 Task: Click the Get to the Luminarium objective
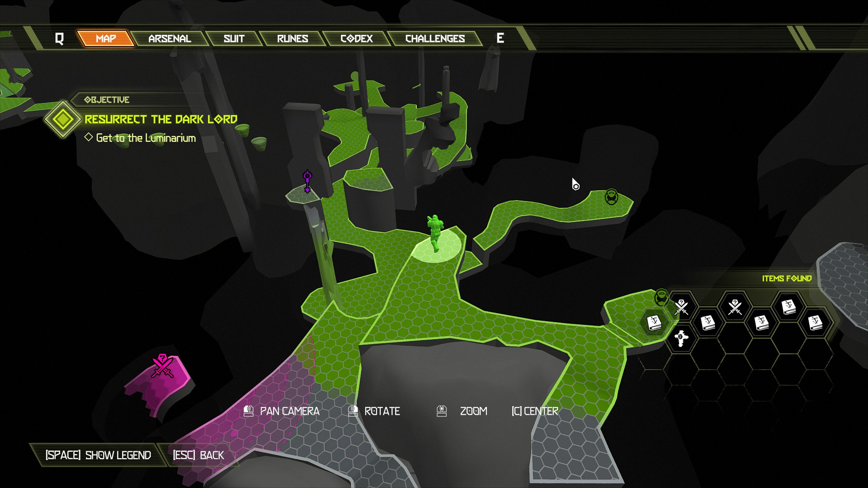(x=146, y=138)
